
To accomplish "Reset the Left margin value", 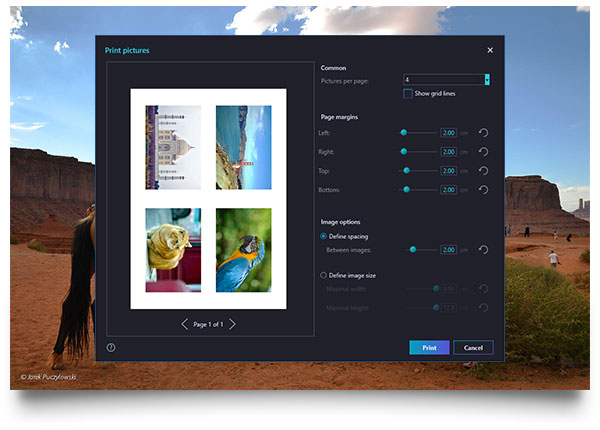I will point(483,132).
